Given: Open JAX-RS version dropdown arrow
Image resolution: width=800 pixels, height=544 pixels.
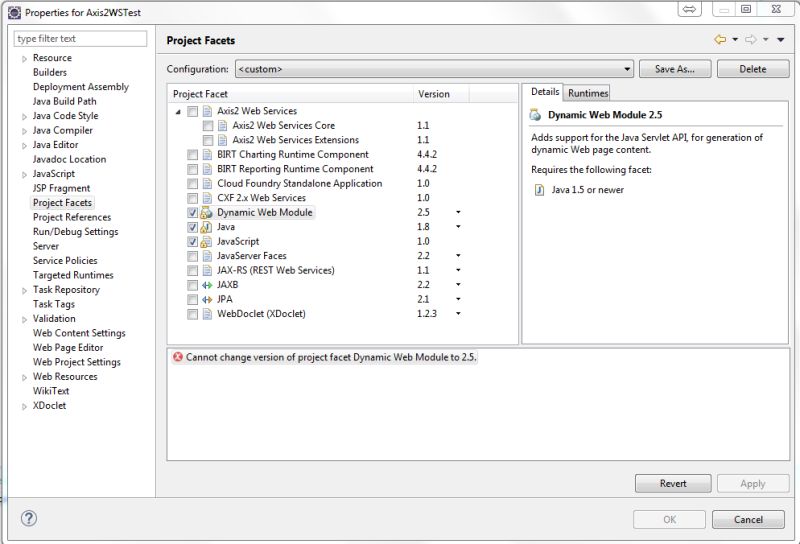Looking at the screenshot, I should [x=458, y=270].
